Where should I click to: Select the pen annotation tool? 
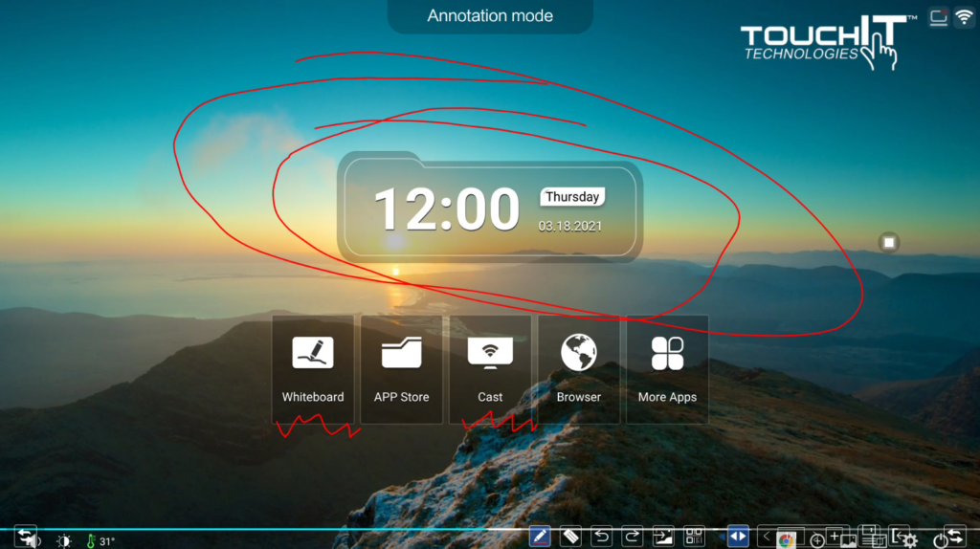coord(540,537)
